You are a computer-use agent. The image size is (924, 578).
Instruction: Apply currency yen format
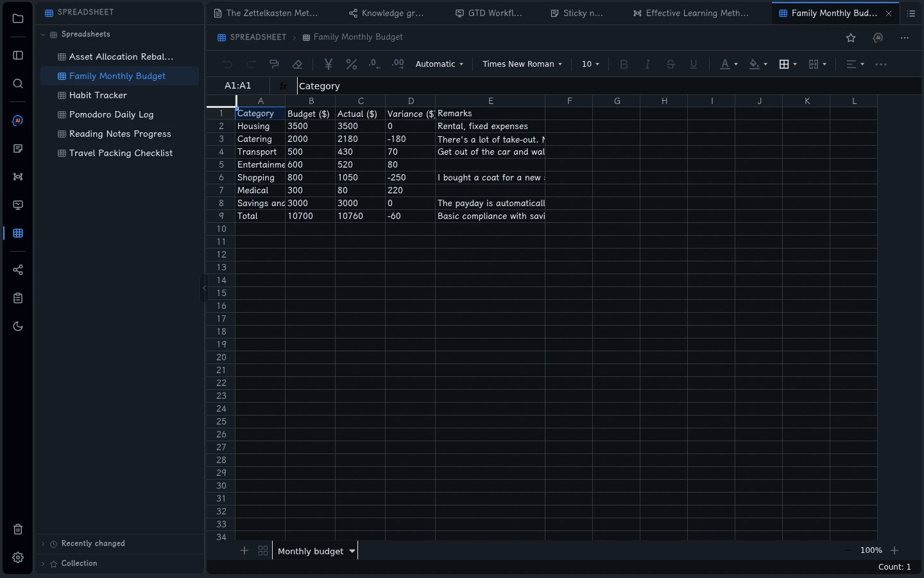tap(329, 64)
